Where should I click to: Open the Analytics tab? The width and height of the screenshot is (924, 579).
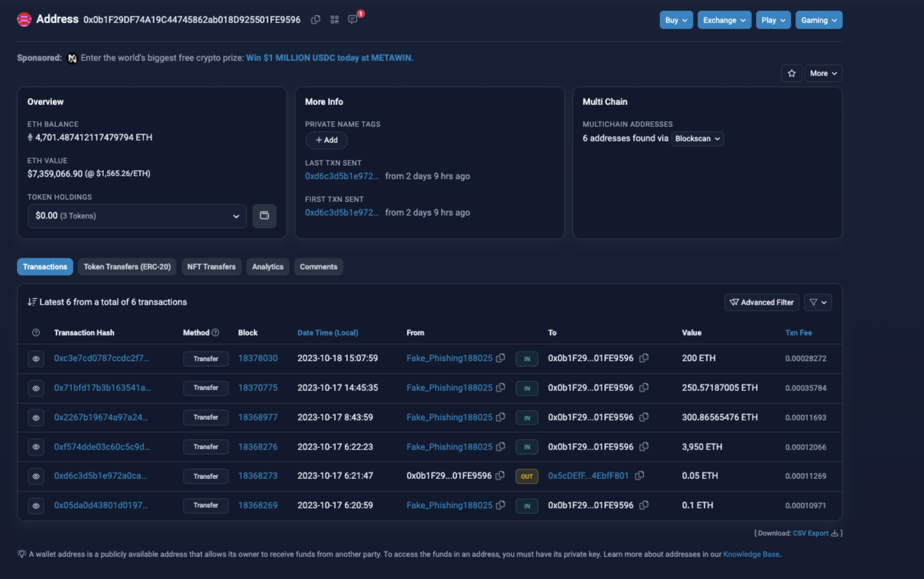(x=268, y=267)
